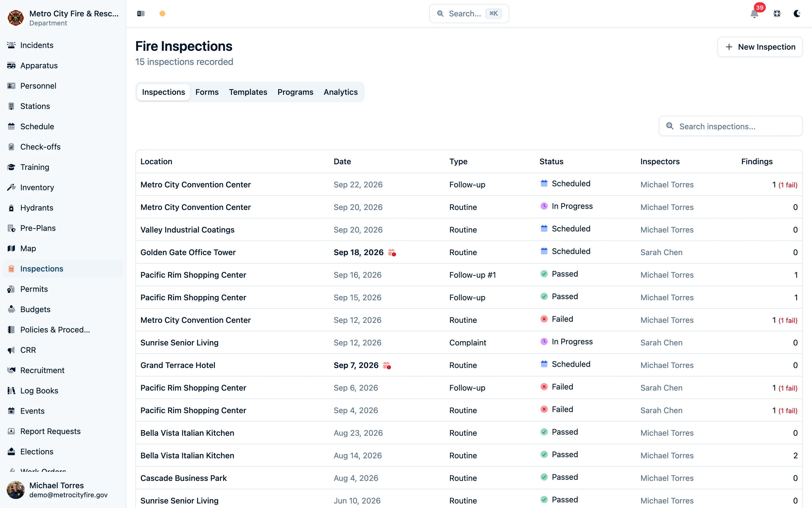Open Budgets in the sidebar
Screen dimensions: 812x508
click(63, 309)
